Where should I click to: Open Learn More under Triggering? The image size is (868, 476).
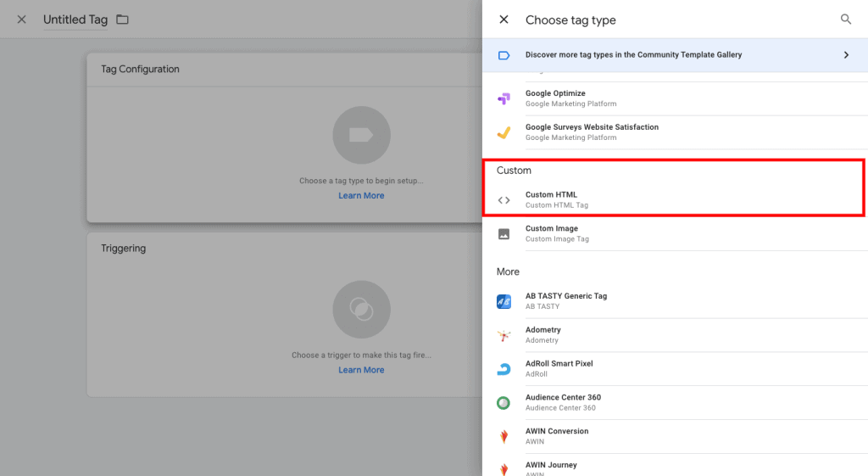(x=361, y=370)
